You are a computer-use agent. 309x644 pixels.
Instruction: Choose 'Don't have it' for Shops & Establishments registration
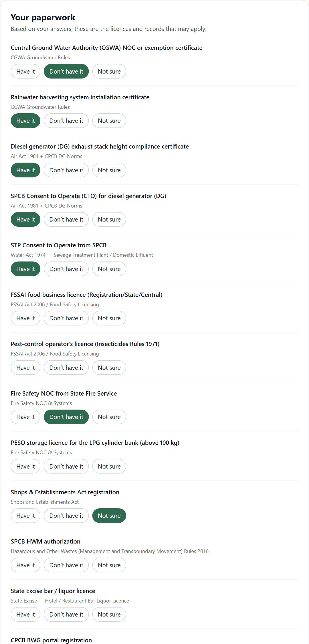coord(66,516)
